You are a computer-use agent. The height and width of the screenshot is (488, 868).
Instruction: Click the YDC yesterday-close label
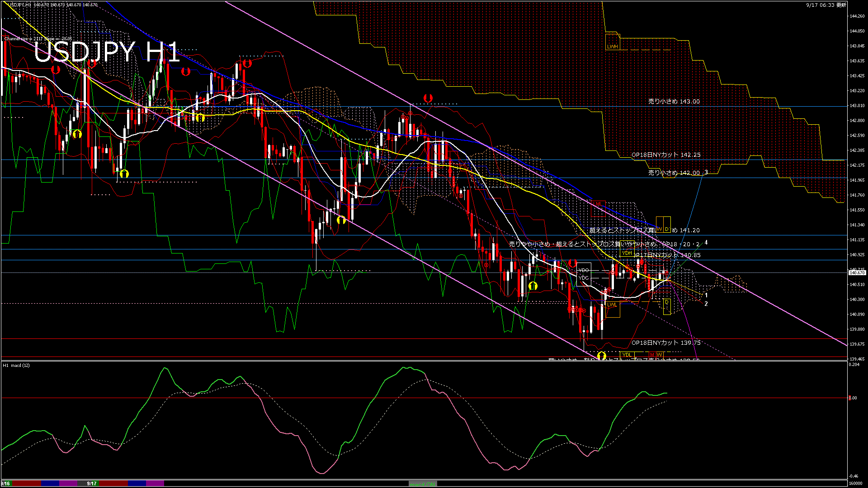click(584, 278)
